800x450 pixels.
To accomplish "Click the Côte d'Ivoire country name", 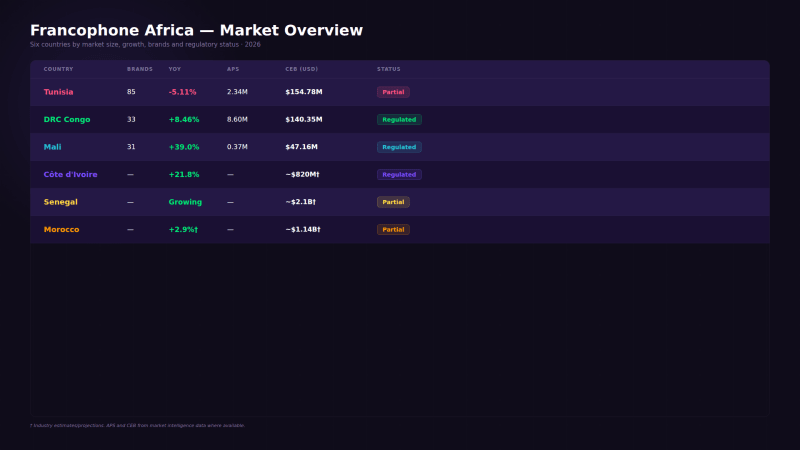I will 70,174.
